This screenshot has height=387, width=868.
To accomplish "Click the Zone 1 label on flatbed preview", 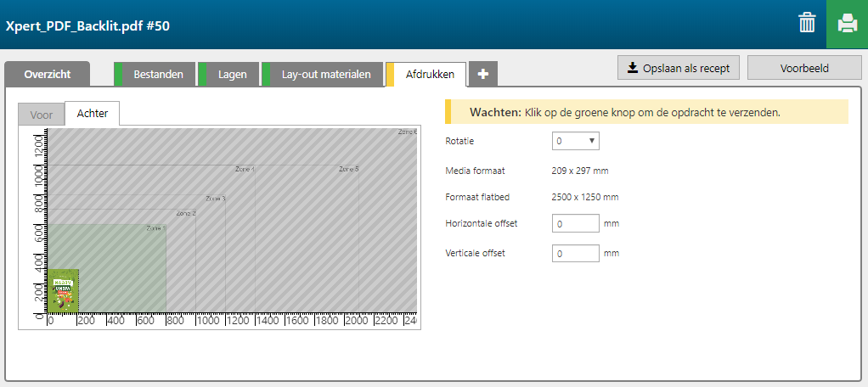I will pyautogui.click(x=155, y=228).
